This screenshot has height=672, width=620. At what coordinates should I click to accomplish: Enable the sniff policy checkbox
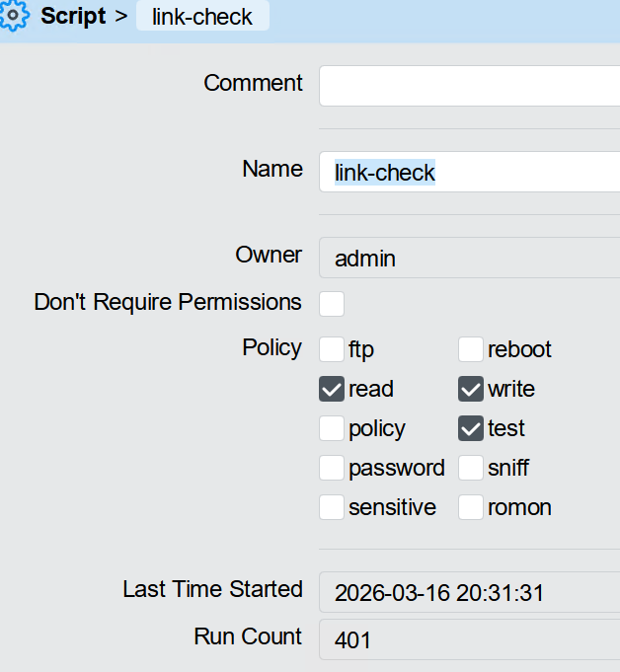471,468
